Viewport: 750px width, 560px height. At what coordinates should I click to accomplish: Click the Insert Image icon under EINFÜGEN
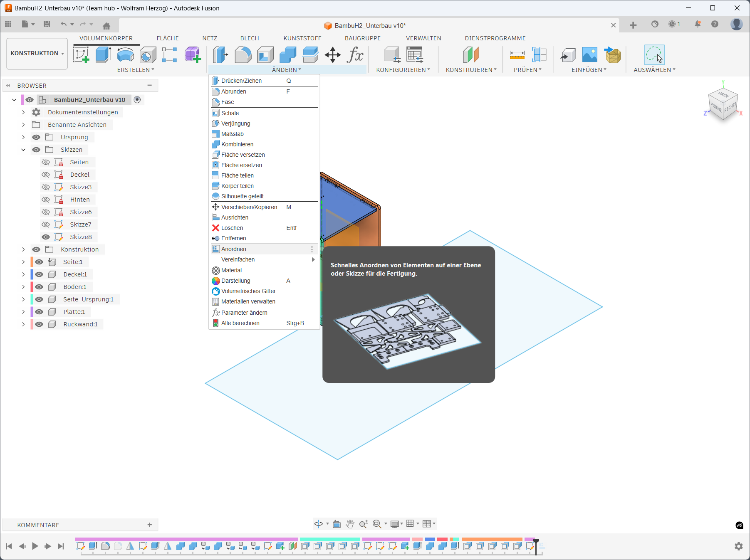(589, 55)
